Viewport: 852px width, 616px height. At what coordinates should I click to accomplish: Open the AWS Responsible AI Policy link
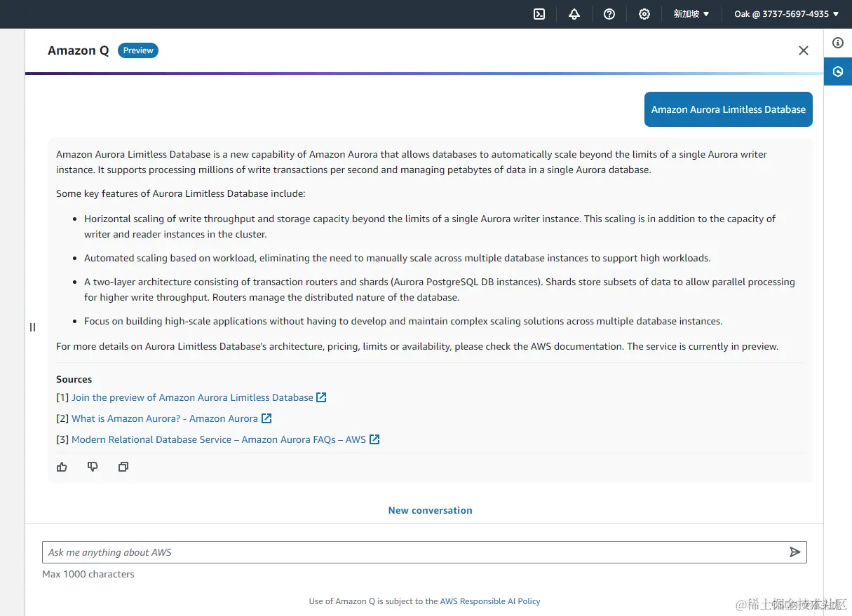[489, 601]
